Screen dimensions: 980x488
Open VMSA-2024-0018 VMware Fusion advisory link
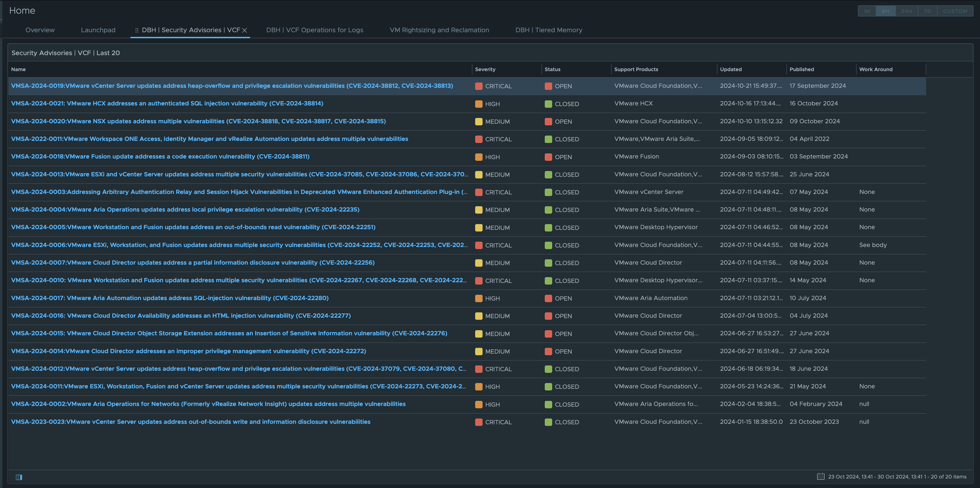160,157
